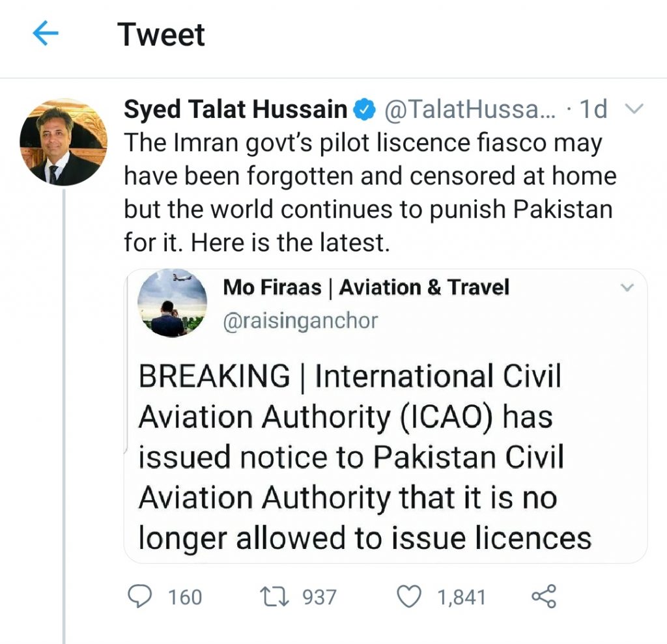Click the main tweet text about the licence fiasco
667x644 pixels.
pyautogui.click(x=369, y=192)
